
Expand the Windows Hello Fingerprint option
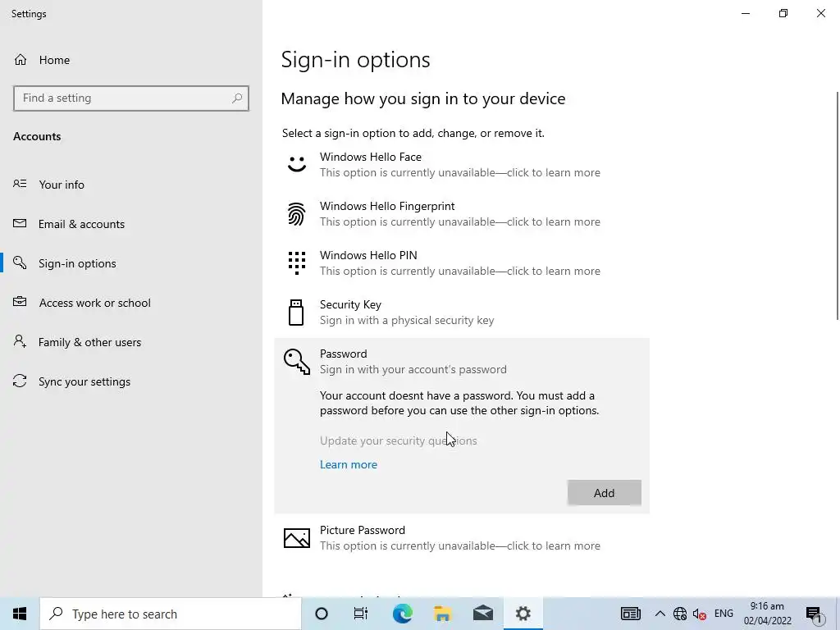[x=462, y=214]
